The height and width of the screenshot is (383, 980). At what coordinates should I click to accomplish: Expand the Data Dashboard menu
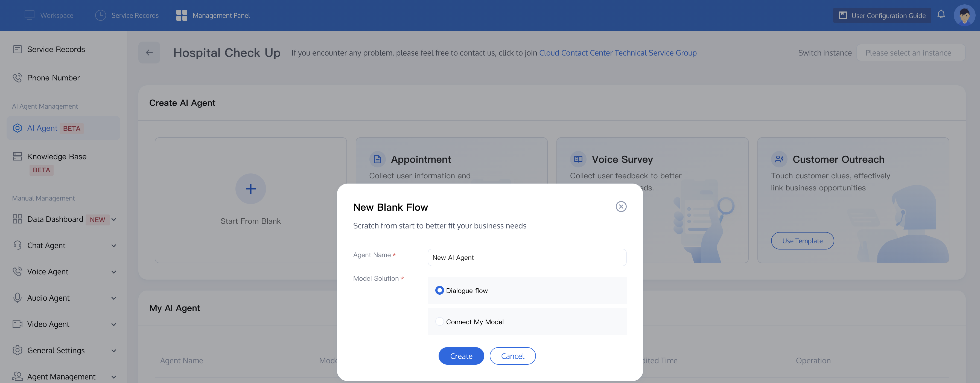click(x=114, y=219)
